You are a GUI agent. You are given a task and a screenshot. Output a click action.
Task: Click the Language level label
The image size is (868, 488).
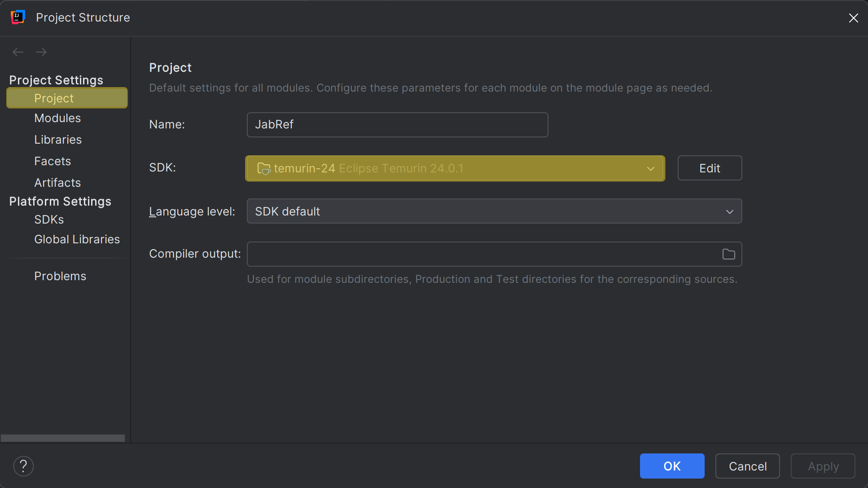click(x=192, y=211)
